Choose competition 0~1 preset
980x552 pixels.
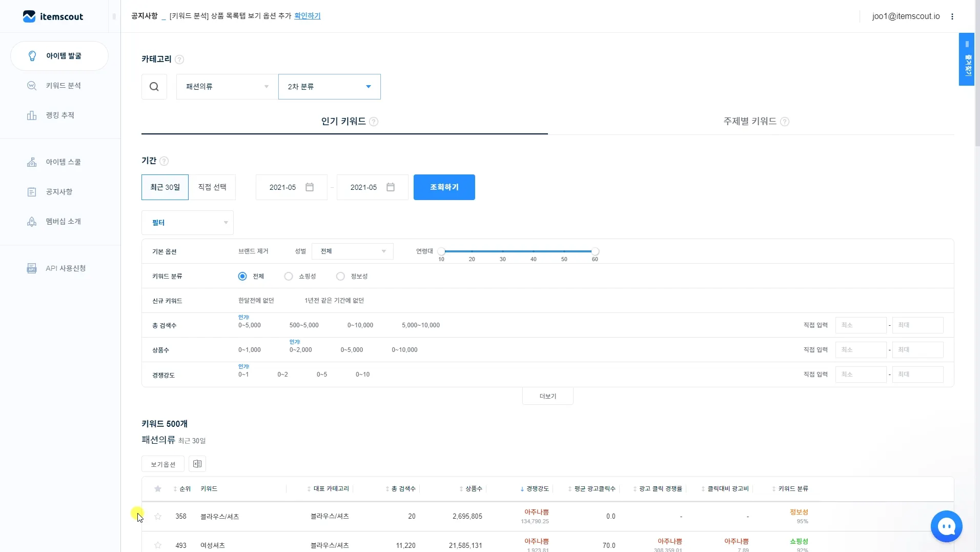[243, 374]
